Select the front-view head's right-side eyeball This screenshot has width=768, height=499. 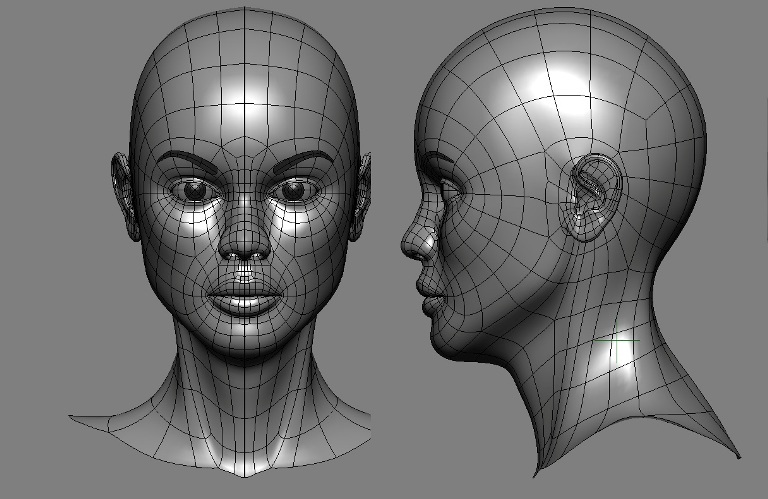294,189
